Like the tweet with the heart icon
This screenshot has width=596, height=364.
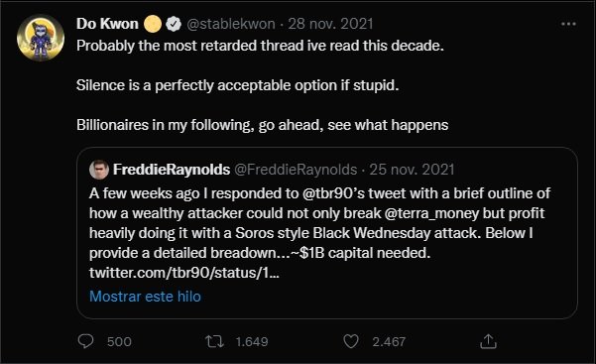[351, 341]
